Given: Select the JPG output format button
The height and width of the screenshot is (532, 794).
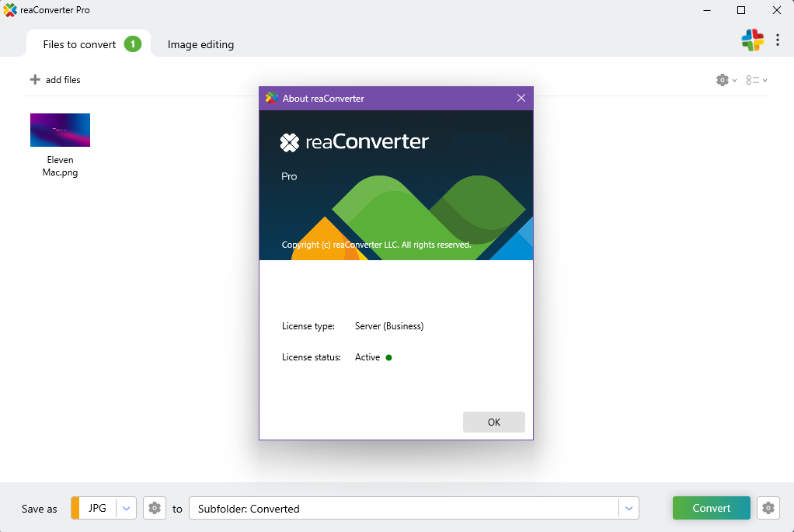Looking at the screenshot, I should click(x=97, y=508).
